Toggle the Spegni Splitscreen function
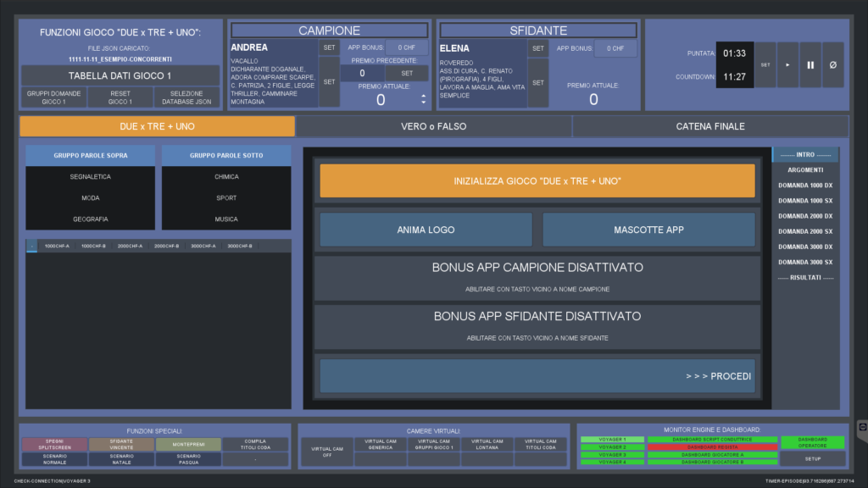 coord(54,444)
